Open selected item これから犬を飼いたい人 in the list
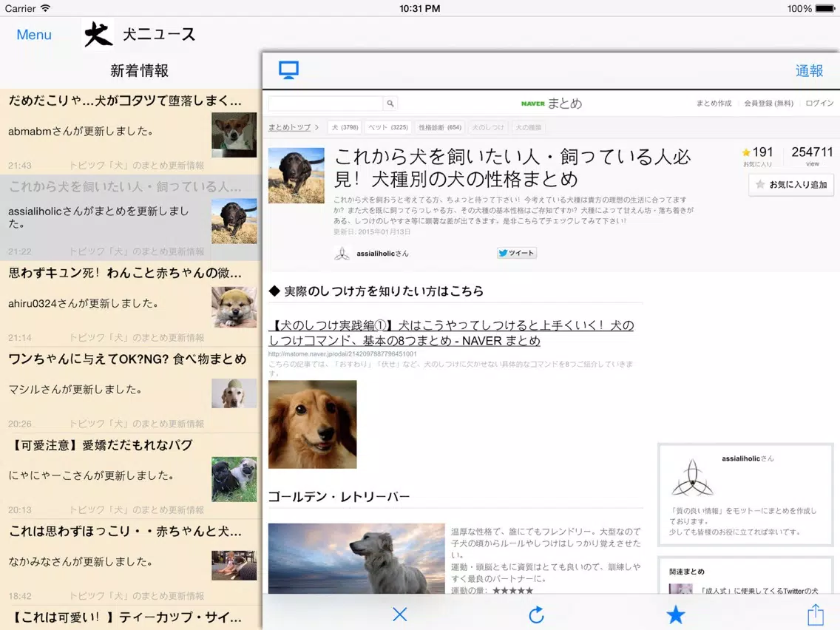The width and height of the screenshot is (840, 630). pyautogui.click(x=131, y=218)
